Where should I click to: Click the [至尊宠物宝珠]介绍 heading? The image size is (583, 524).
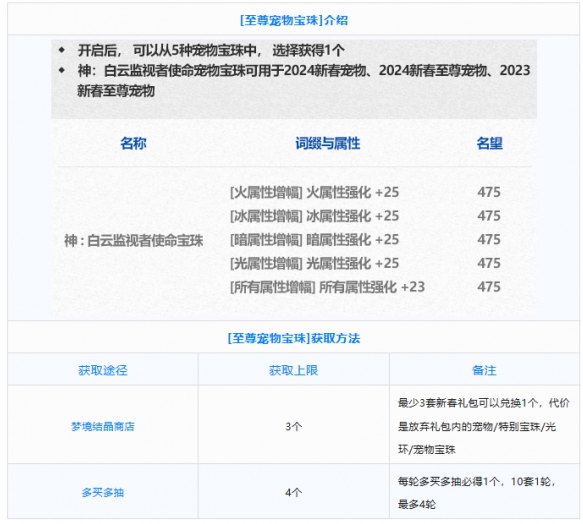[x=294, y=20]
